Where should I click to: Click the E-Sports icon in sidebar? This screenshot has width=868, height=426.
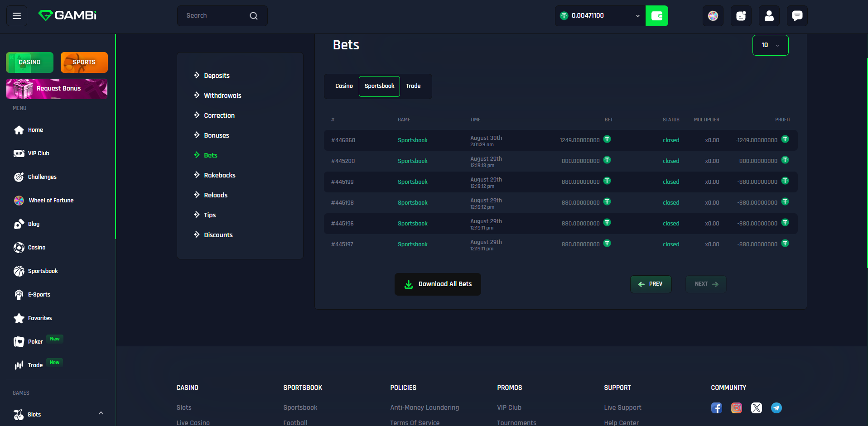19,295
